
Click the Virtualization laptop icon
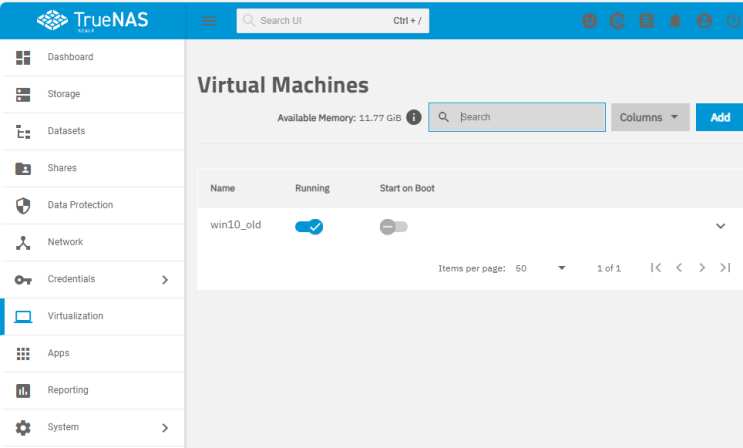click(23, 316)
